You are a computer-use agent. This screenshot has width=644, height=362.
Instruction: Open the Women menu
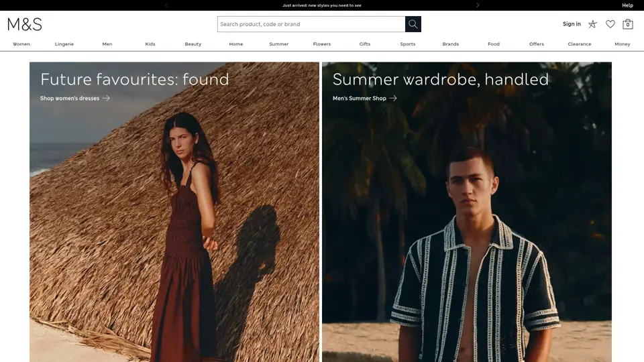pyautogui.click(x=21, y=44)
